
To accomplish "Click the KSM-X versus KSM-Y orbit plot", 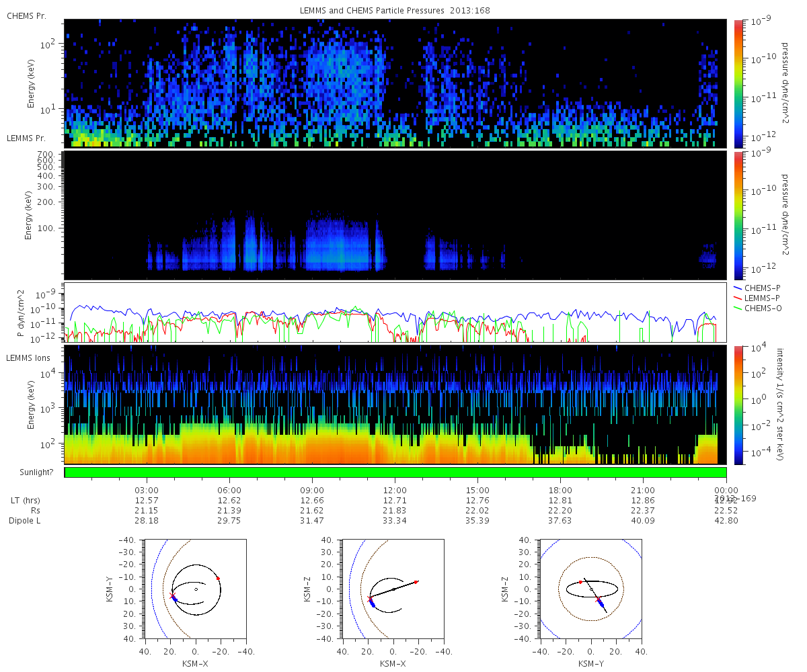I will pos(196,589).
